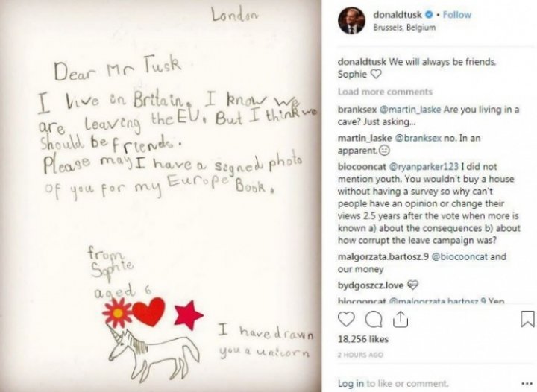This screenshot has height=392, width=537.
Task: Click the heart icon to like the post
Action: [x=346, y=320]
